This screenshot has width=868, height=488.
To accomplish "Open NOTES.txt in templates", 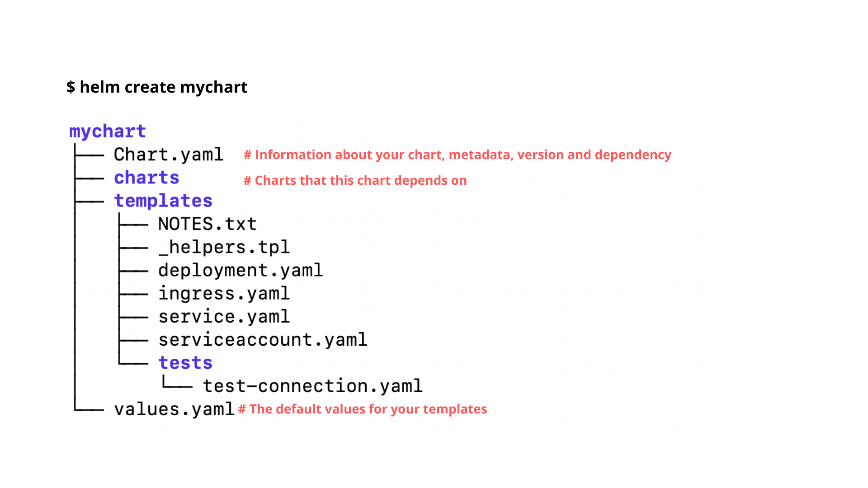I will 207,224.
